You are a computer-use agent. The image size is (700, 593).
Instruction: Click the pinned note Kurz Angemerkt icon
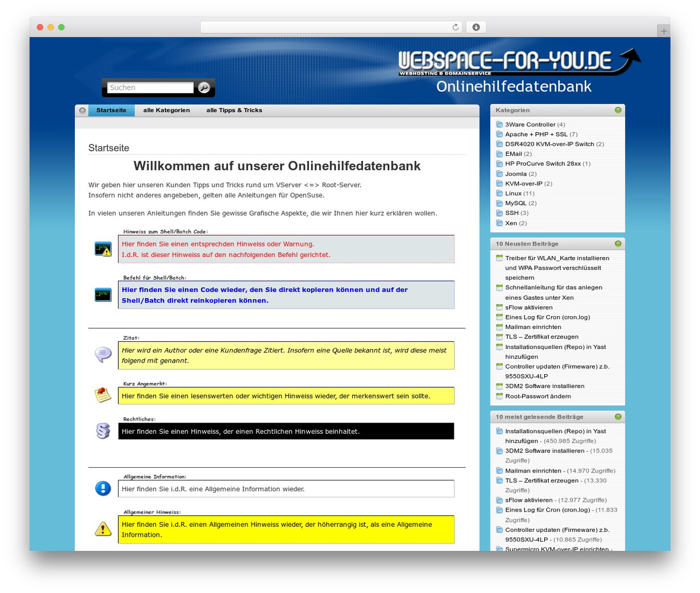point(103,395)
